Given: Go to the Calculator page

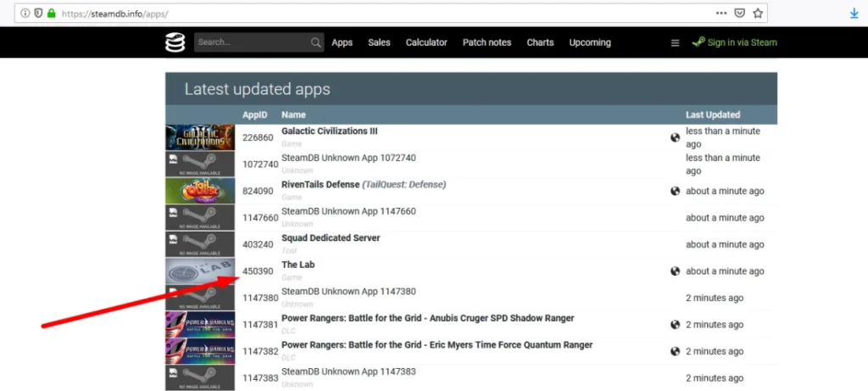Looking at the screenshot, I should (426, 42).
